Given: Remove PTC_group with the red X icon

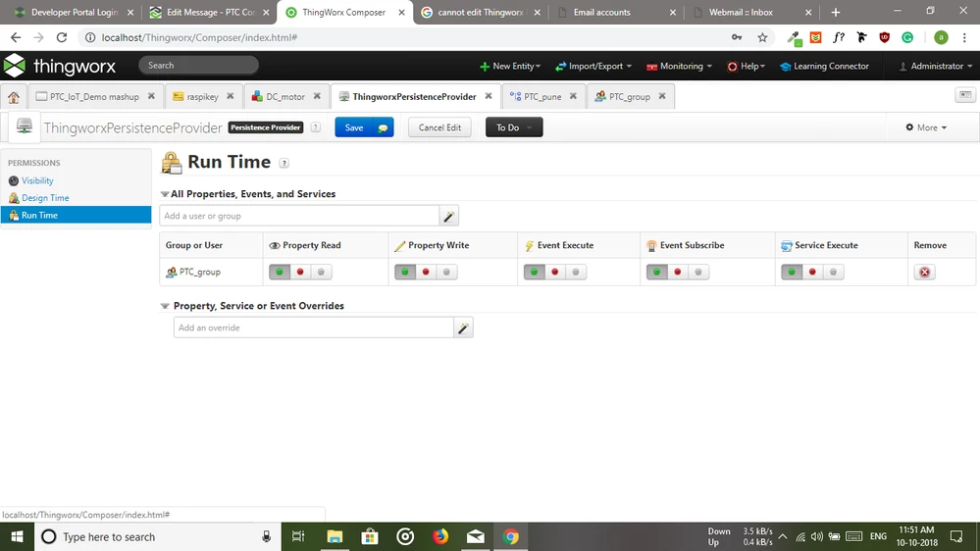Looking at the screenshot, I should [x=924, y=273].
